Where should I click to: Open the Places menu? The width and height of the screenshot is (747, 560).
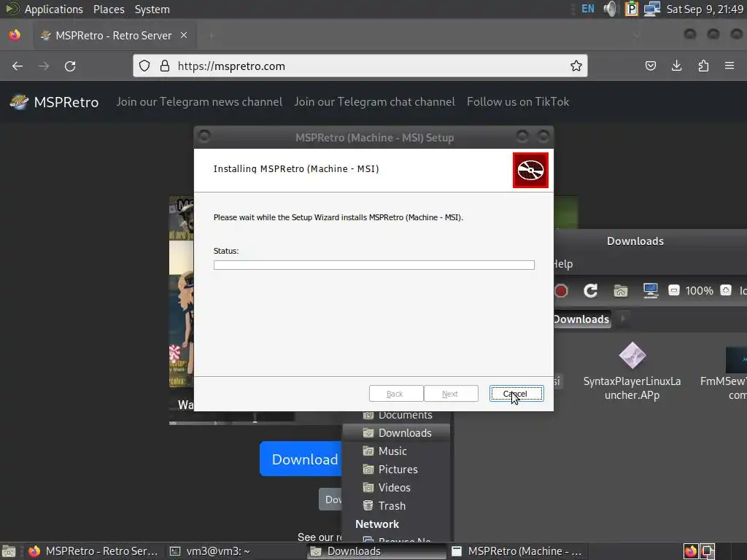(109, 9)
